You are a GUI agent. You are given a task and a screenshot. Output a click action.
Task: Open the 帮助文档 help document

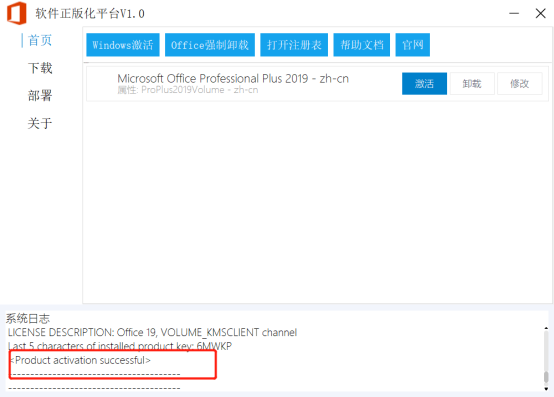pyautogui.click(x=362, y=45)
